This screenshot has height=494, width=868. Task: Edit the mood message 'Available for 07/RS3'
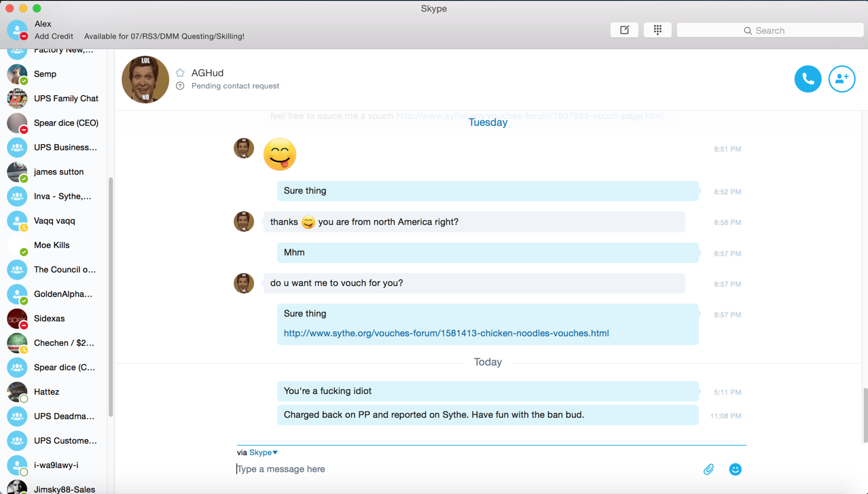pyautogui.click(x=164, y=36)
